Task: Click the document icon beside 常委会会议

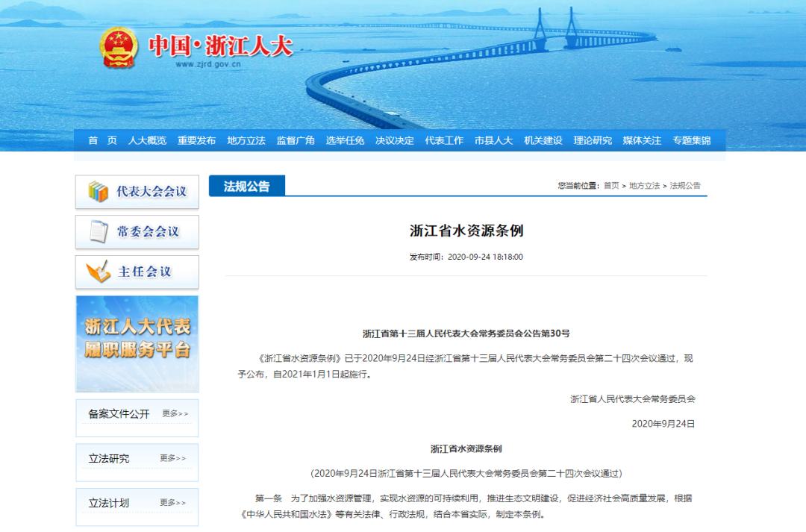Action: click(x=99, y=231)
